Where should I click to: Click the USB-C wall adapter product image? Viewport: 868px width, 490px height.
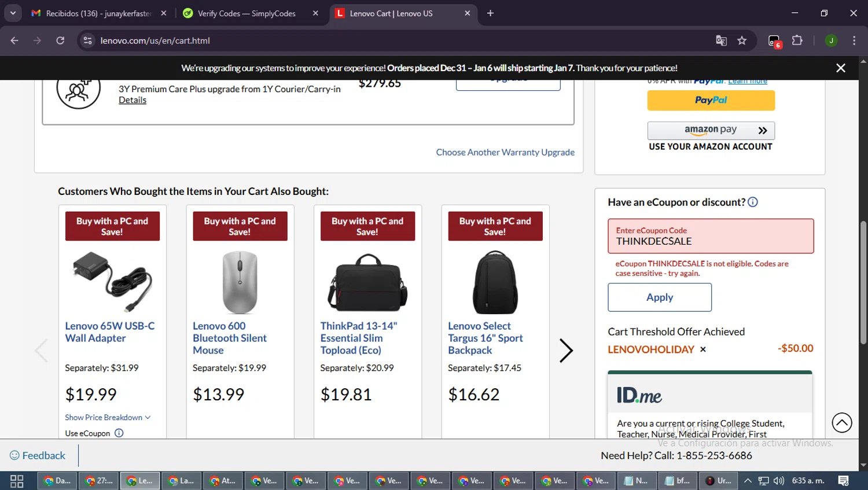pyautogui.click(x=112, y=282)
